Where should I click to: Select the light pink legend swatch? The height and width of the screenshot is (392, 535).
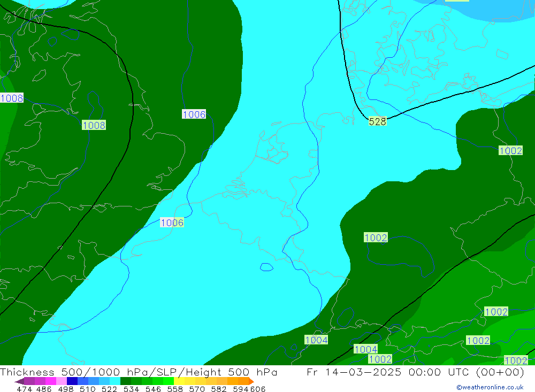click(62, 381)
